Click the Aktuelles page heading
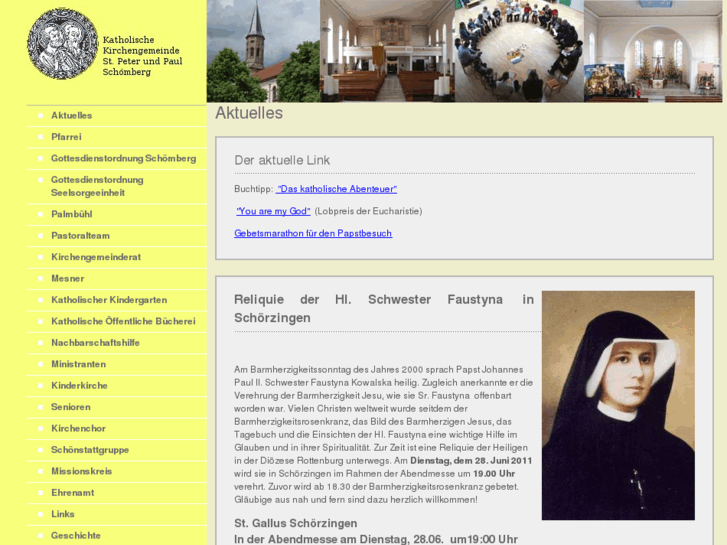This screenshot has width=727, height=545. pyautogui.click(x=249, y=113)
